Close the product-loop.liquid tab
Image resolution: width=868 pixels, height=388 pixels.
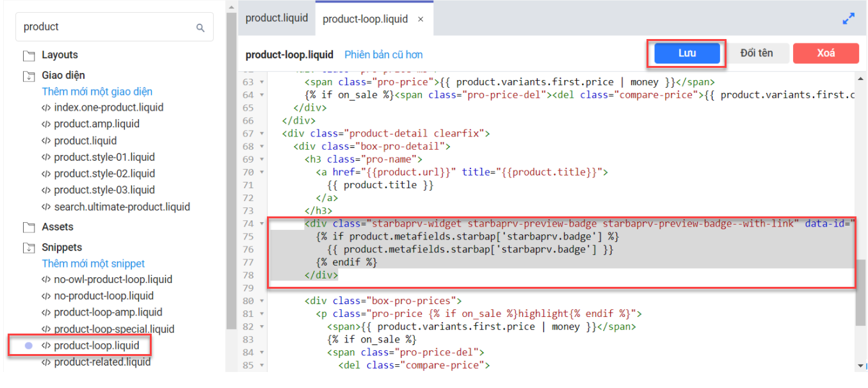coord(421,19)
